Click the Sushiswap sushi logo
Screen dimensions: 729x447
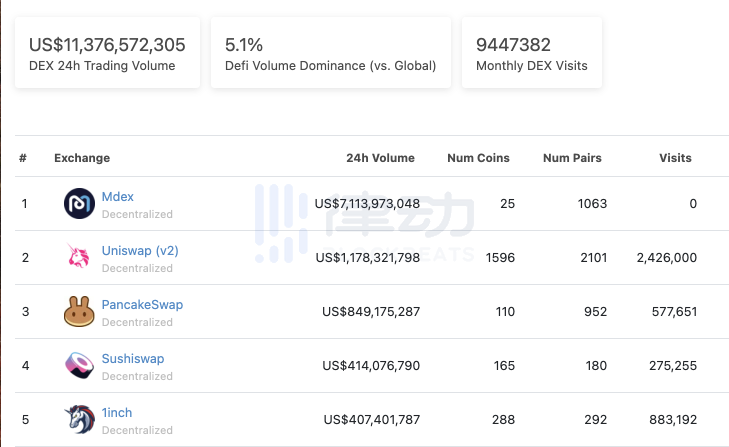pos(80,365)
